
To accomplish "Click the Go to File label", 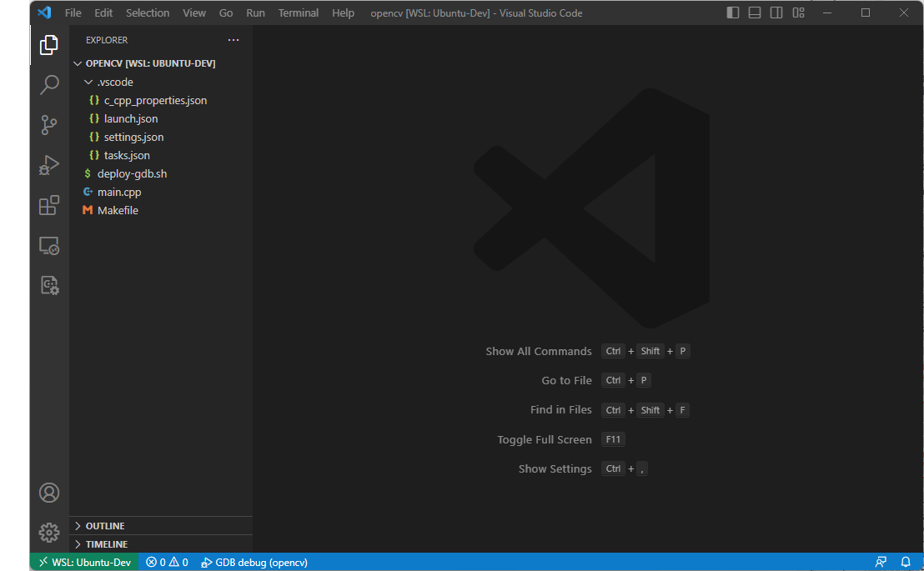I will click(x=566, y=381).
